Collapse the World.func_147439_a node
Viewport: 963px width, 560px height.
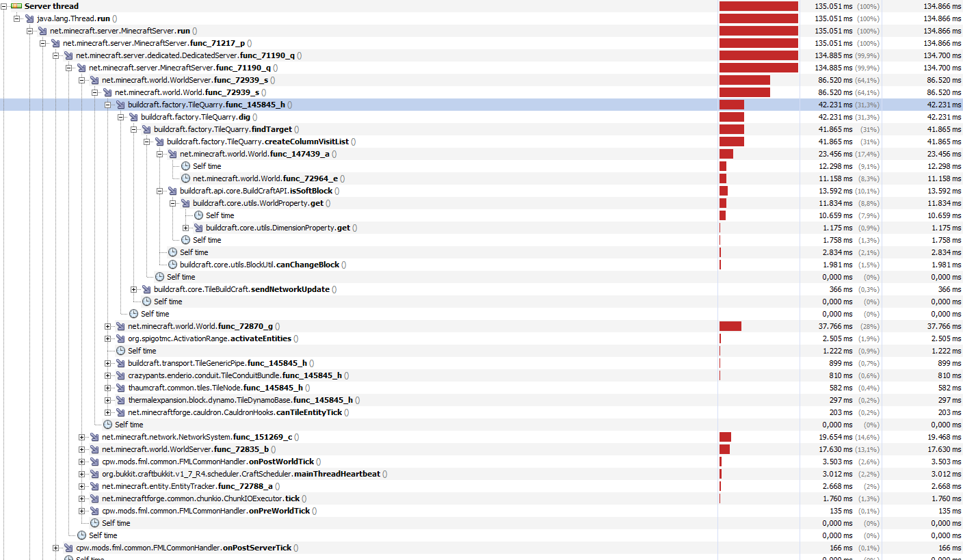click(x=160, y=154)
